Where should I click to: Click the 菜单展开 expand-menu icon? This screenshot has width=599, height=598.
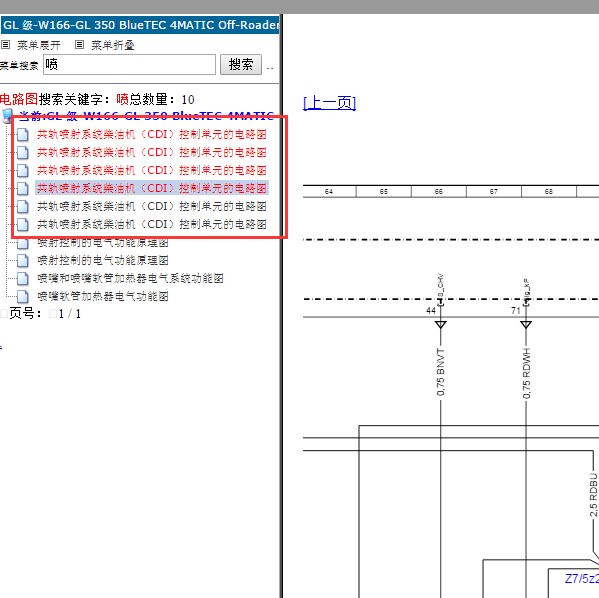[5, 45]
